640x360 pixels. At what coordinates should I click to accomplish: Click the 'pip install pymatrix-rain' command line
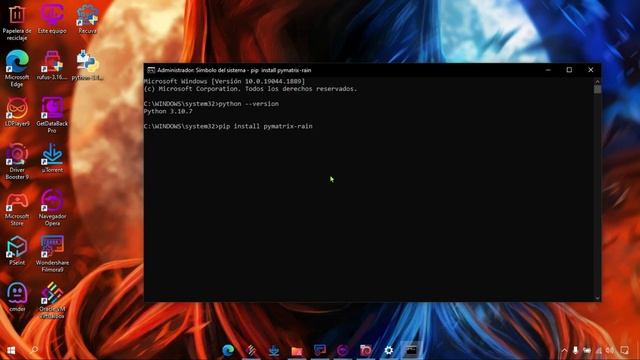pos(228,126)
